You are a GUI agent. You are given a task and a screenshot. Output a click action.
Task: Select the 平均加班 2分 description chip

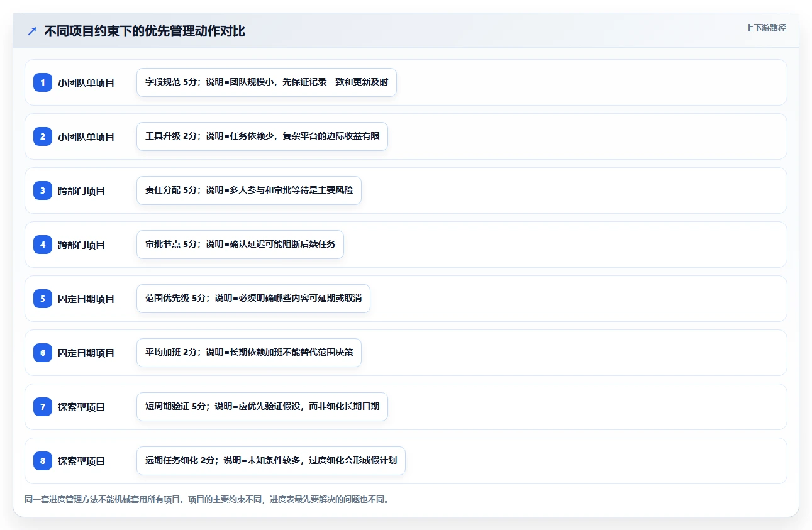pyautogui.click(x=249, y=353)
